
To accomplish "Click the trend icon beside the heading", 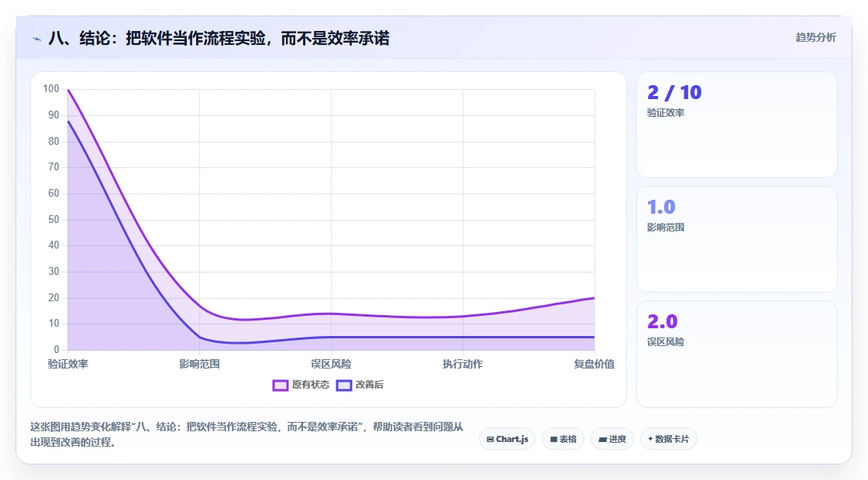I will pos(37,39).
